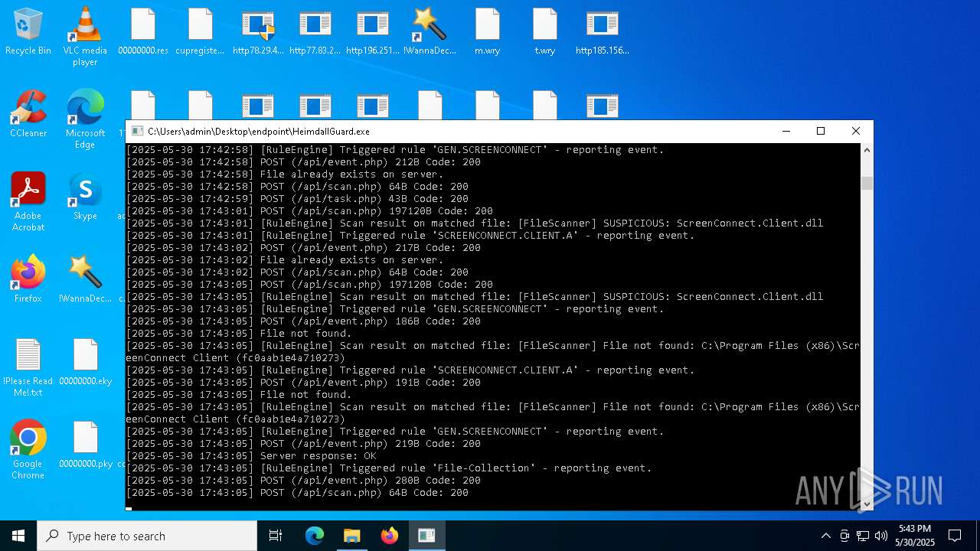
Task: Open the network tray icon
Action: click(863, 536)
